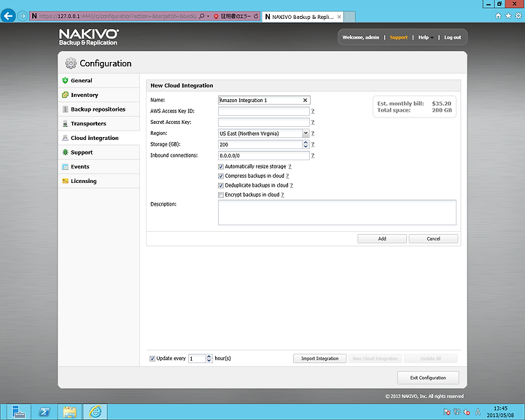Show help for Automatically resize storage
Viewport: 525px width, 420px height.
click(x=289, y=166)
